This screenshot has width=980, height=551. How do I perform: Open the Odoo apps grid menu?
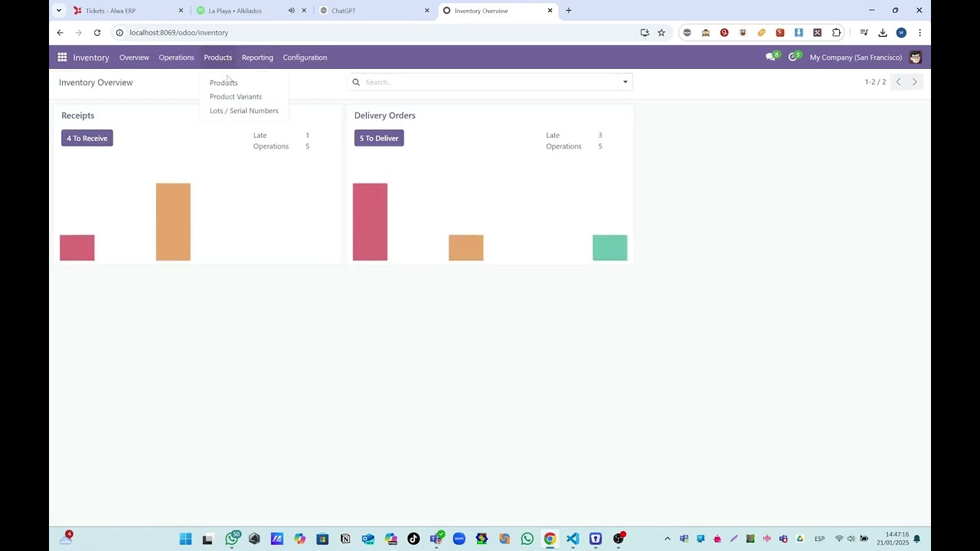62,57
